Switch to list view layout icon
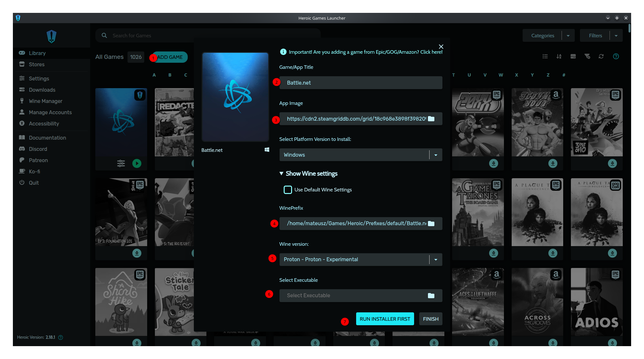The height and width of the screenshot is (359, 644). [x=545, y=56]
